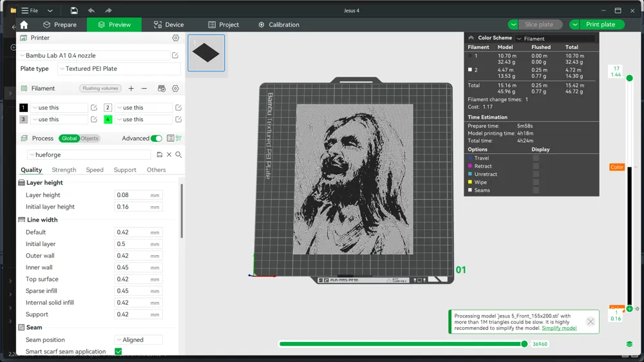Remove a filament with minus icon
The width and height of the screenshot is (644, 362).
(144, 88)
